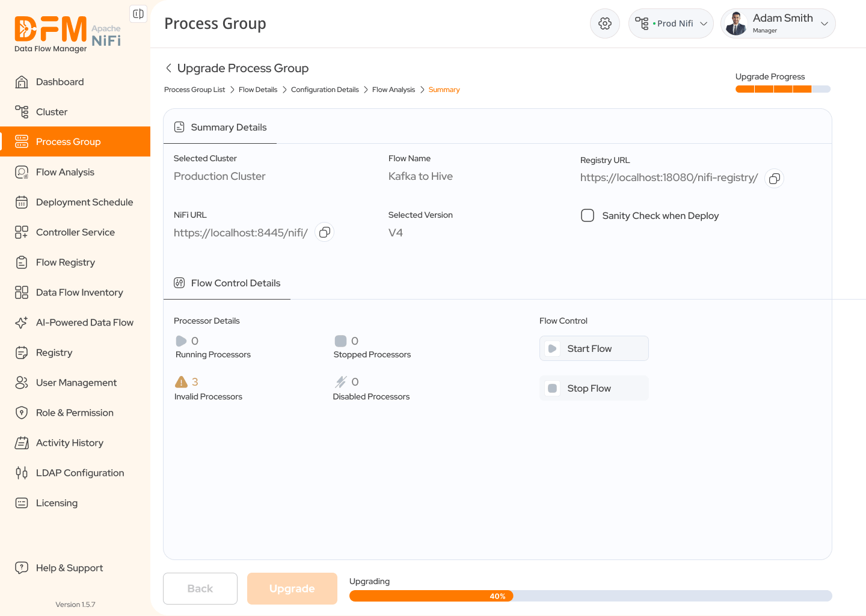
Task: Click the Version 1.5.7 label
Action: pyautogui.click(x=75, y=605)
